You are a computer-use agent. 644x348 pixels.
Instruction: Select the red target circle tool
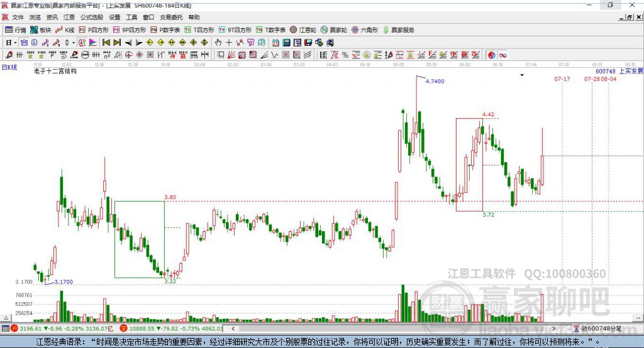click(128, 55)
